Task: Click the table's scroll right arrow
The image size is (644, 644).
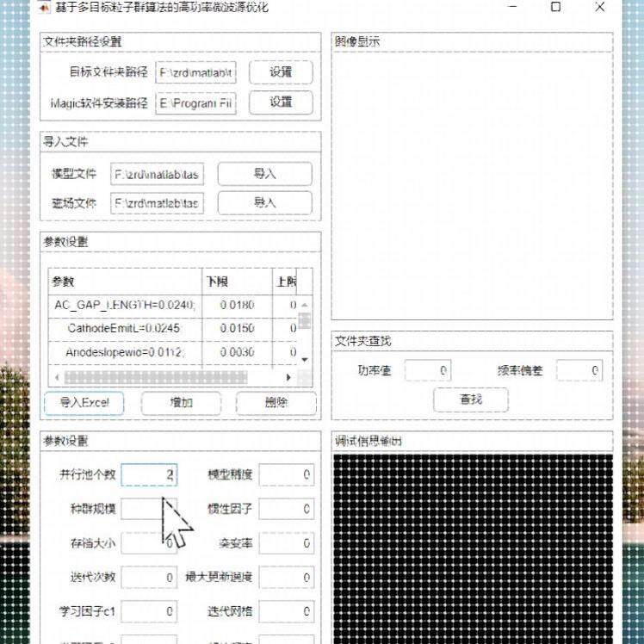Action: pos(288,377)
